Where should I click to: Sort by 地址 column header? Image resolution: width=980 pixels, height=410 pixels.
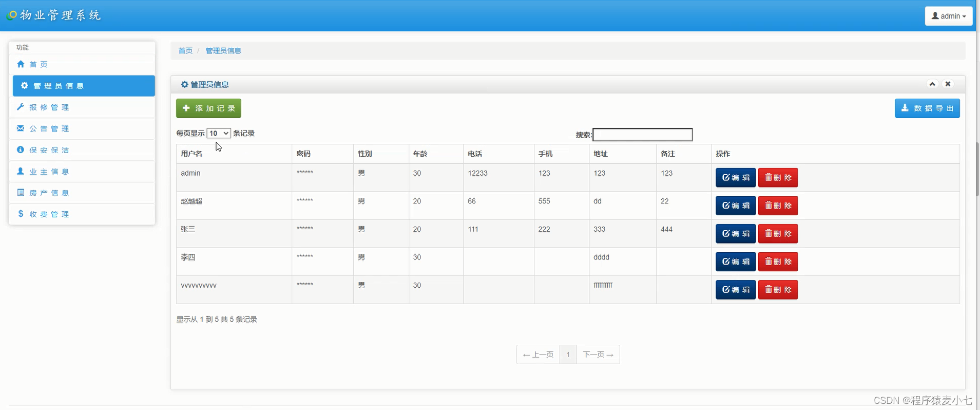pyautogui.click(x=623, y=154)
